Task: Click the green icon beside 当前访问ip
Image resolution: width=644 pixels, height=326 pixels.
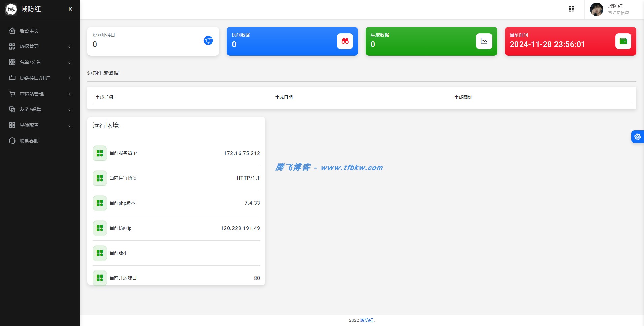Action: 100,228
